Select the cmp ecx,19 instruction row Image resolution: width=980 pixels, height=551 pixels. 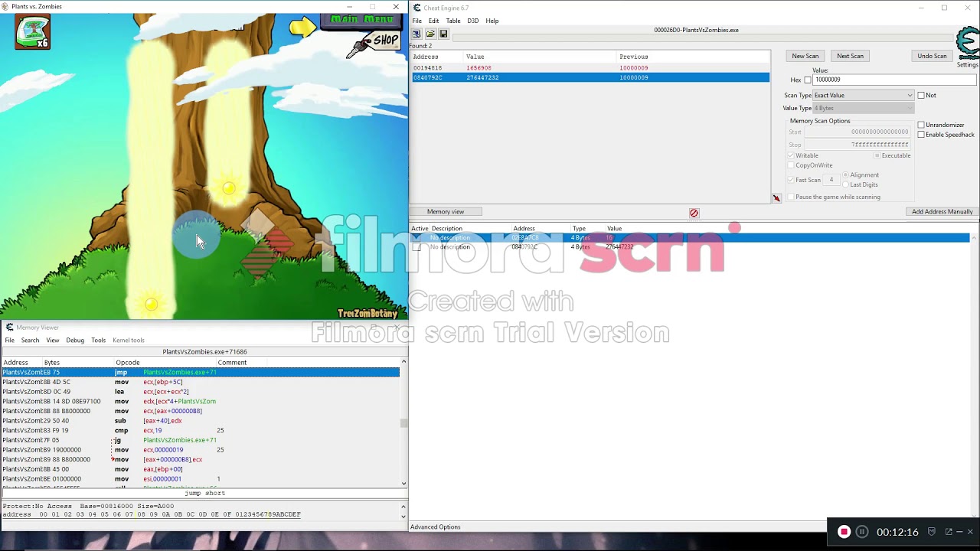tap(201, 430)
